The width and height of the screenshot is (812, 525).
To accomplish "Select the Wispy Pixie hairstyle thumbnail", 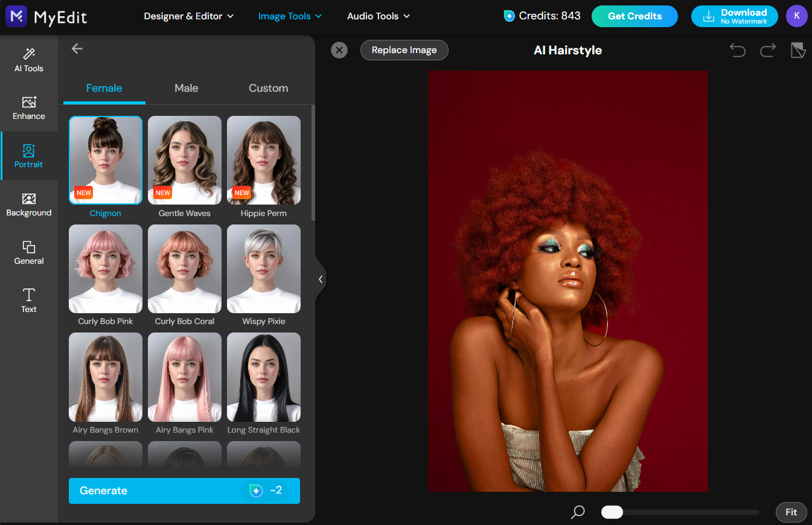I will [263, 269].
